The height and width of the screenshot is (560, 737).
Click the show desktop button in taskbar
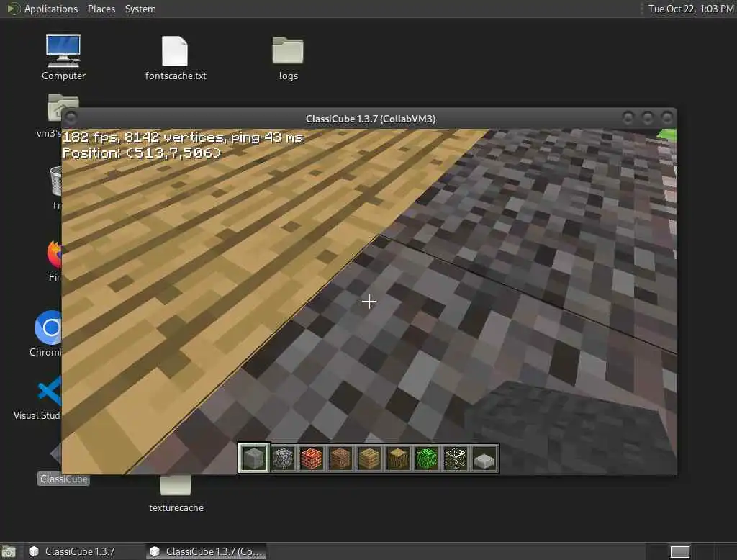(x=9, y=551)
